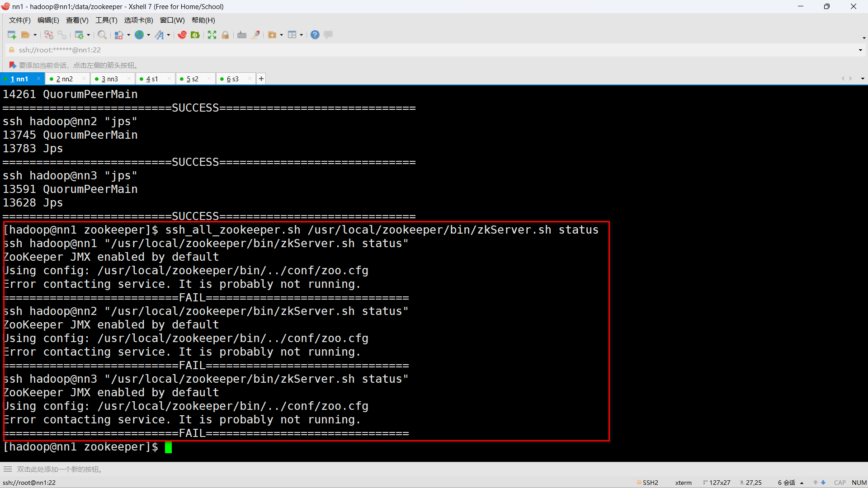Click the lock screen padlock icon
Viewport: 868px width, 488px height.
[225, 35]
